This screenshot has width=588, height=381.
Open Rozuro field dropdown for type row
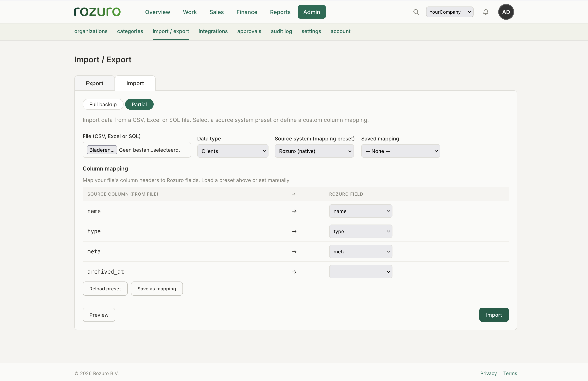361,231
